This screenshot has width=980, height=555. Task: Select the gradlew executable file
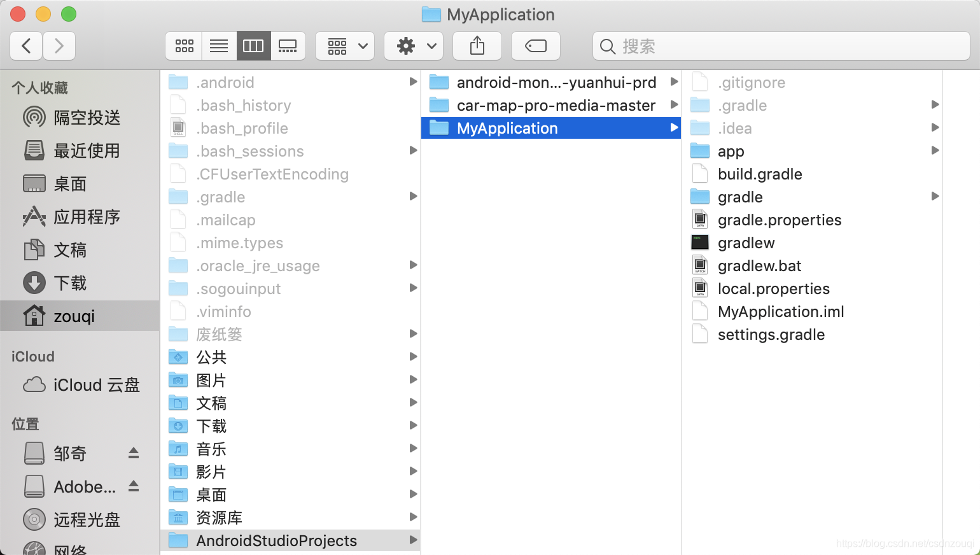pyautogui.click(x=813, y=242)
